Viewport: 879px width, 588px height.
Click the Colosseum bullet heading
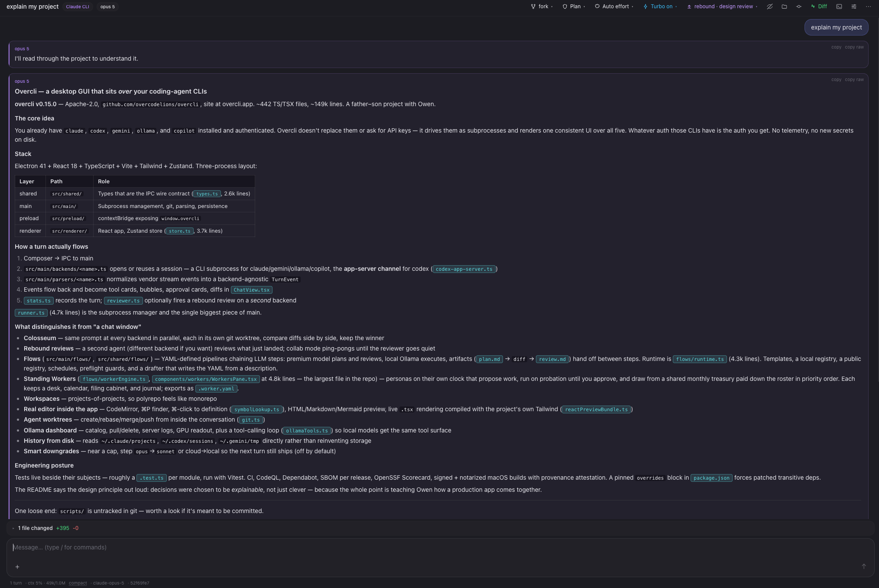point(40,338)
